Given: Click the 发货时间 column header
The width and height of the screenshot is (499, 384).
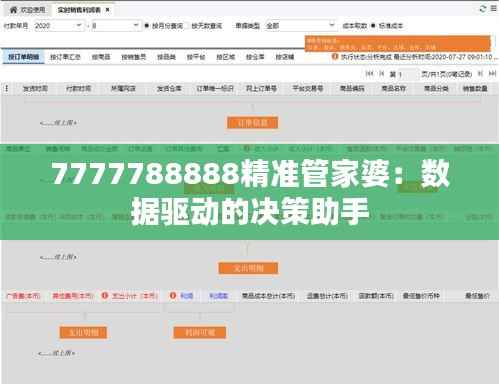Looking at the screenshot, I should 35,88.
